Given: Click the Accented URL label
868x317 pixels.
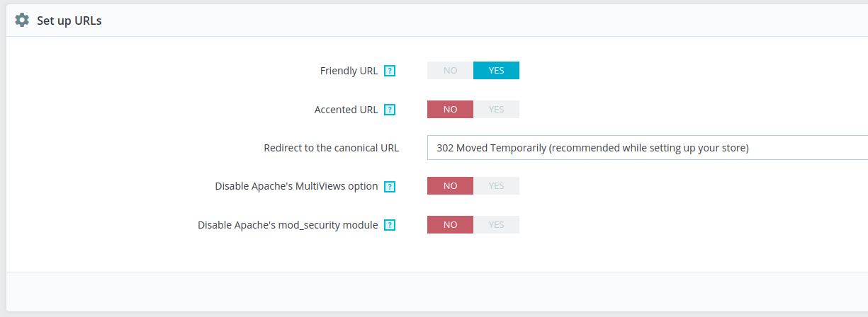Looking at the screenshot, I should [346, 110].
